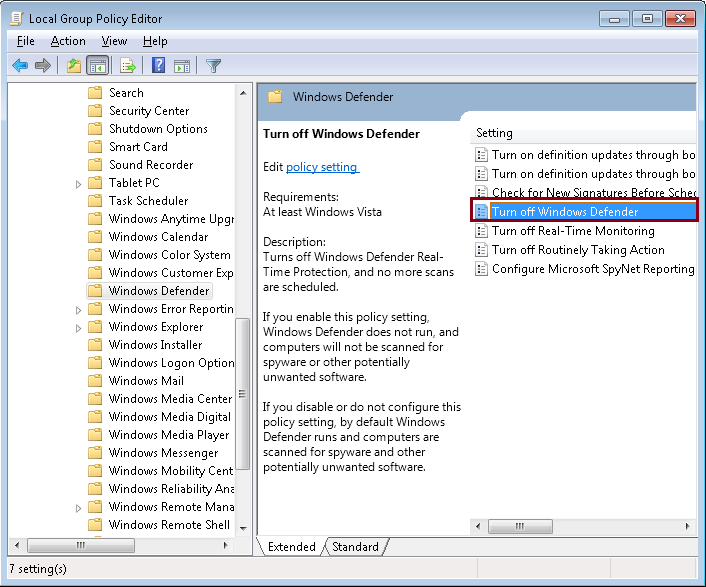This screenshot has height=587, width=706.
Task: Click the Up One Level folder icon
Action: 74,66
